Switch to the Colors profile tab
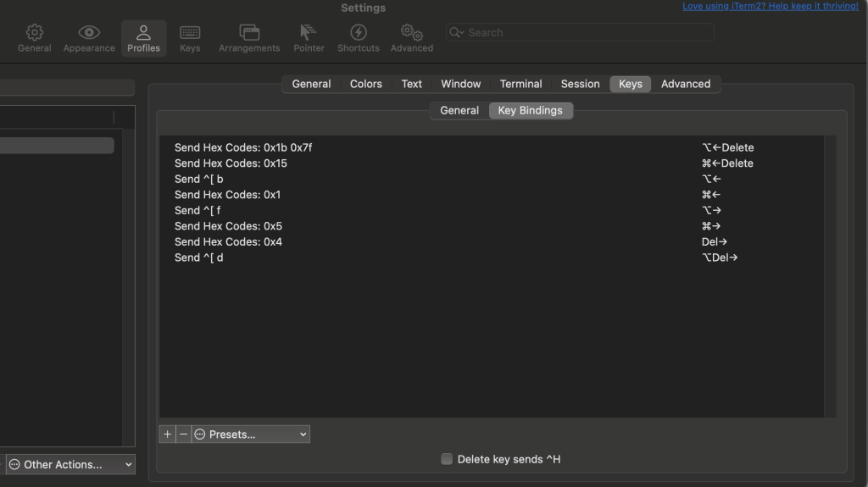This screenshot has width=868, height=487. [366, 84]
